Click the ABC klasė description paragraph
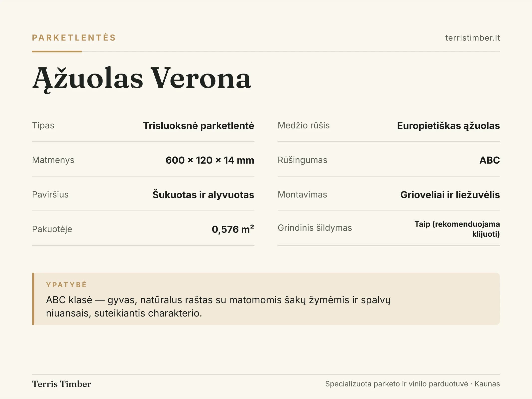532x399 pixels. click(x=218, y=306)
